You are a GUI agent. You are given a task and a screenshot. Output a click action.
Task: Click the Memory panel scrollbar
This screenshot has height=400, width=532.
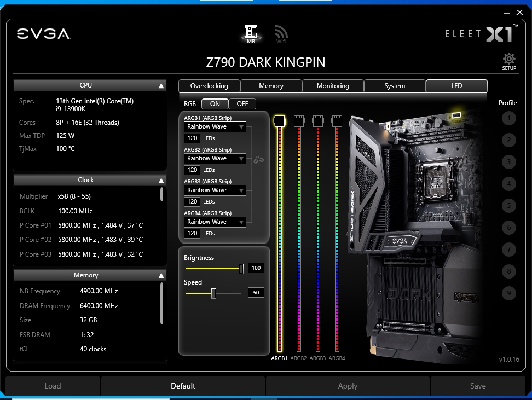(161, 303)
